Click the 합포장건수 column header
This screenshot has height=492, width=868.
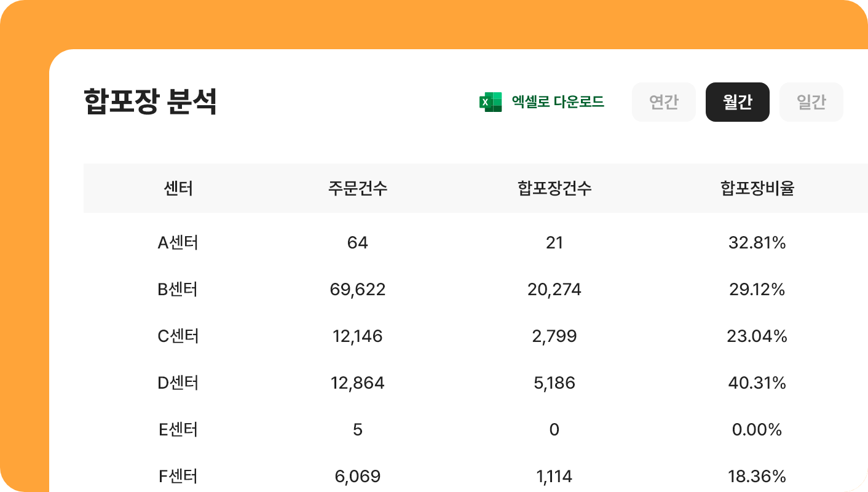pyautogui.click(x=554, y=189)
